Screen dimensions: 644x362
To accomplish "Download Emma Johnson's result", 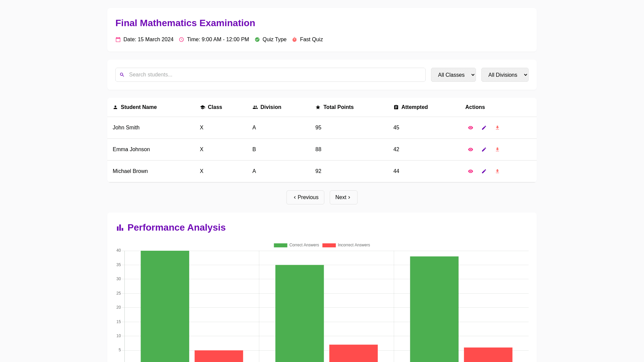I will click(497, 149).
